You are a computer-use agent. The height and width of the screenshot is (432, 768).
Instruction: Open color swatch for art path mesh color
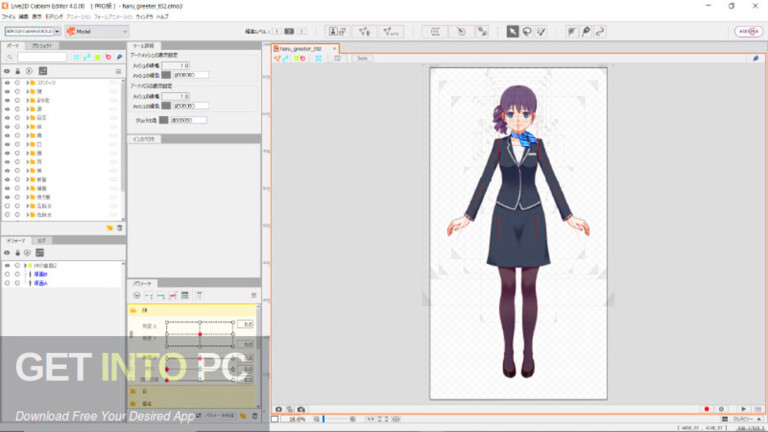pyautogui.click(x=166, y=106)
